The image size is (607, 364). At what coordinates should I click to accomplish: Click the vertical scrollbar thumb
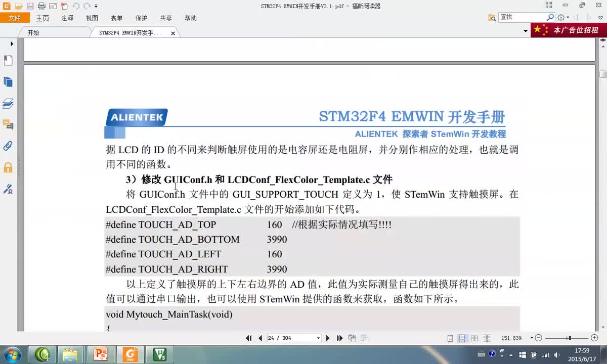[602, 74]
